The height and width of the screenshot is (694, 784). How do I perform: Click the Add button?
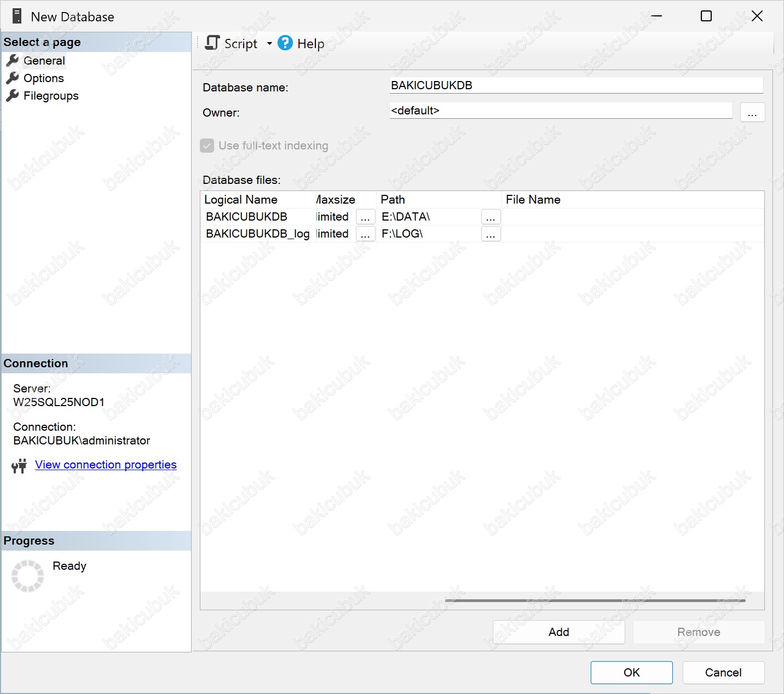tap(558, 632)
